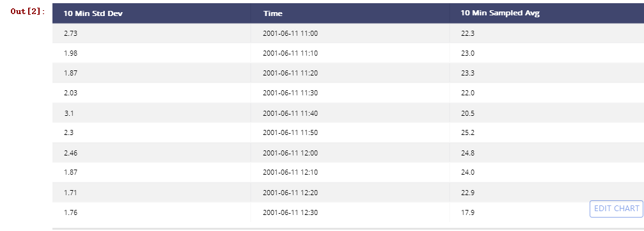Select the 1.98 standard deviation cell
Screen dimensions: 644x231
click(x=70, y=54)
